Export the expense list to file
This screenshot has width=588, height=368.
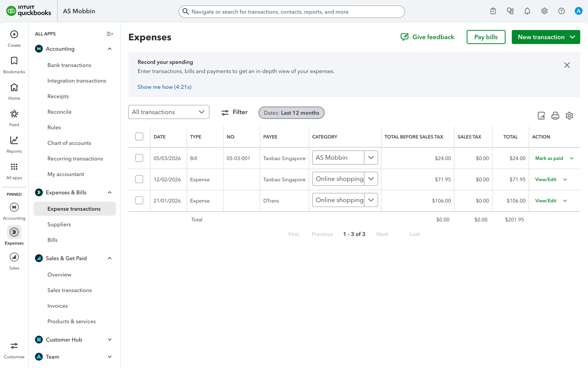coord(541,116)
